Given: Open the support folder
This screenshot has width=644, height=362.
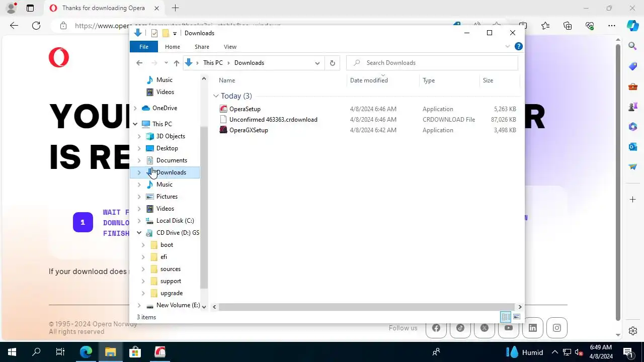Looking at the screenshot, I should [171, 281].
